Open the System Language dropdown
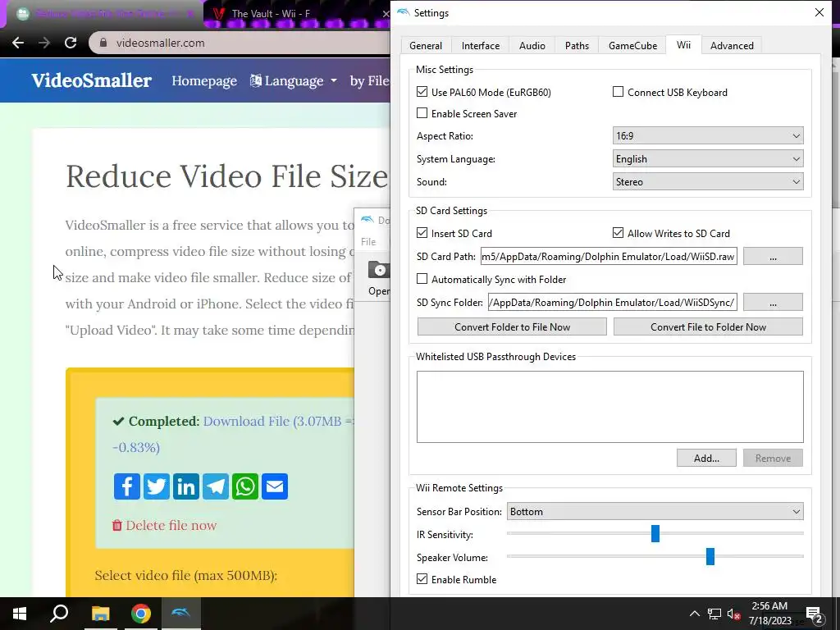The image size is (840, 630). click(x=708, y=158)
